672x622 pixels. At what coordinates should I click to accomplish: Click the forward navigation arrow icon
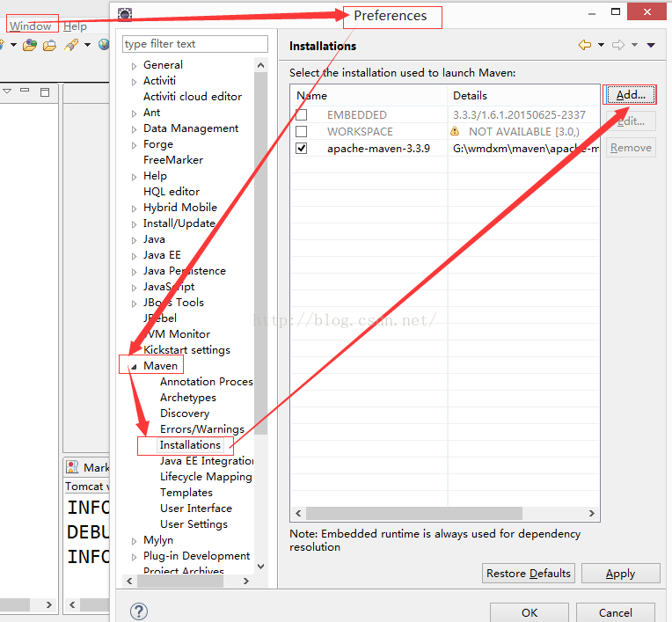[618, 45]
